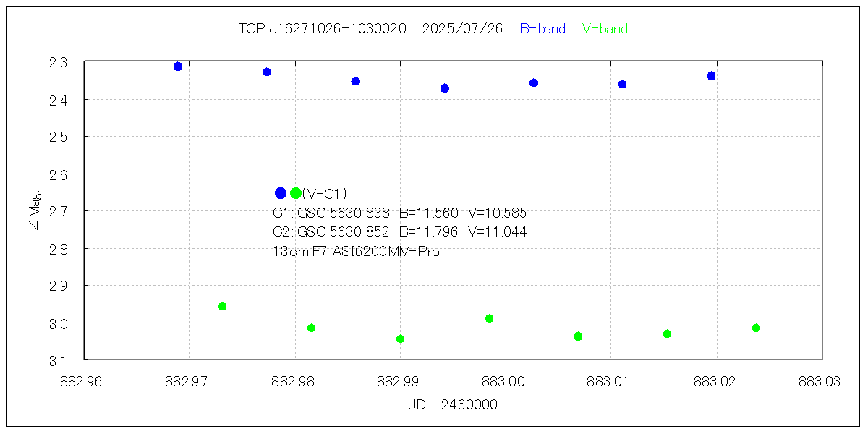Click the green legend marker circle
Image resolution: width=868 pixels, height=434 pixels.
[x=296, y=193]
